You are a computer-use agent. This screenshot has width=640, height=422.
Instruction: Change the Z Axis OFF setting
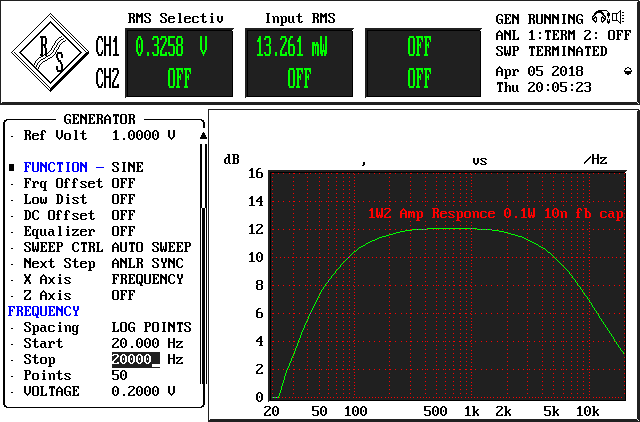tap(123, 295)
